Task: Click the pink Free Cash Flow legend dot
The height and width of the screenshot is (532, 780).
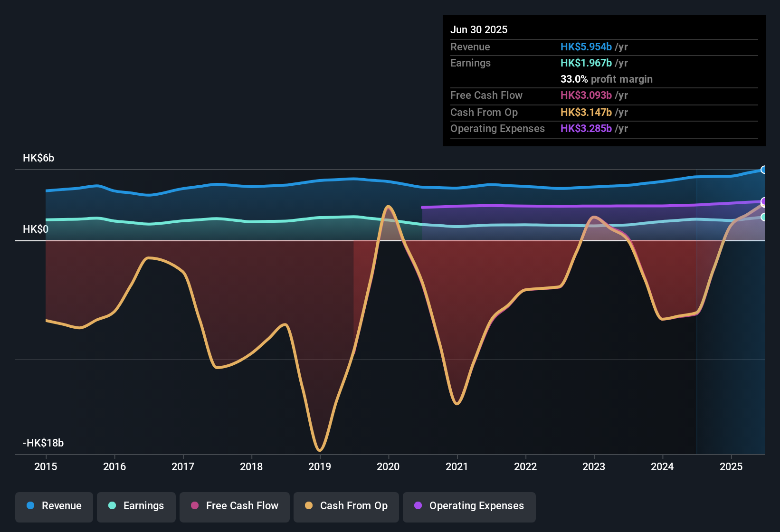Action: [x=194, y=506]
